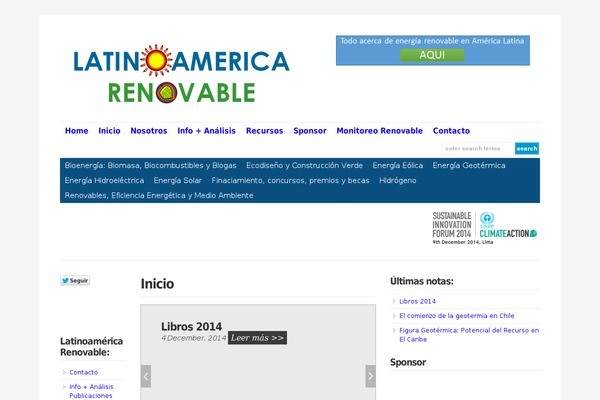This screenshot has height=400, width=600.
Task: Open Monitoreo Renovable in navigation
Action: pyautogui.click(x=380, y=131)
